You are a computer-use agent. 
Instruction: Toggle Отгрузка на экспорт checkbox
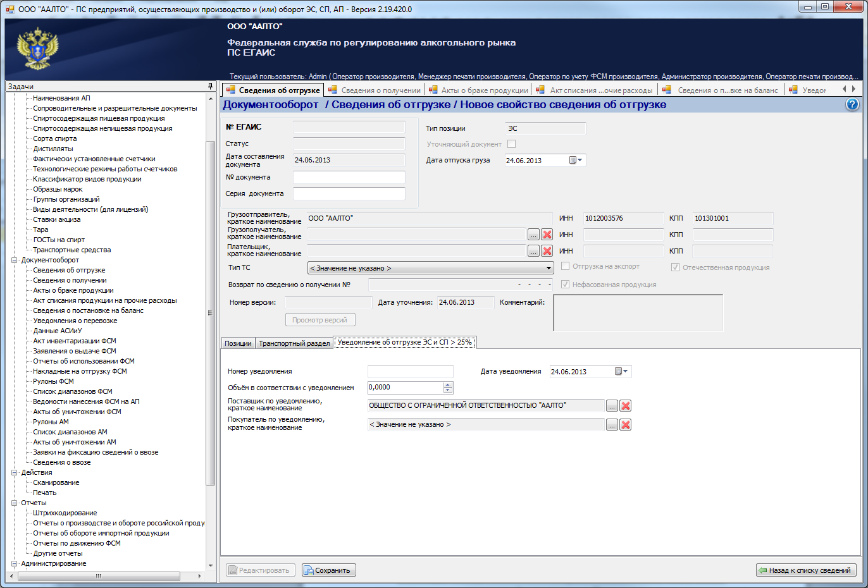click(566, 266)
